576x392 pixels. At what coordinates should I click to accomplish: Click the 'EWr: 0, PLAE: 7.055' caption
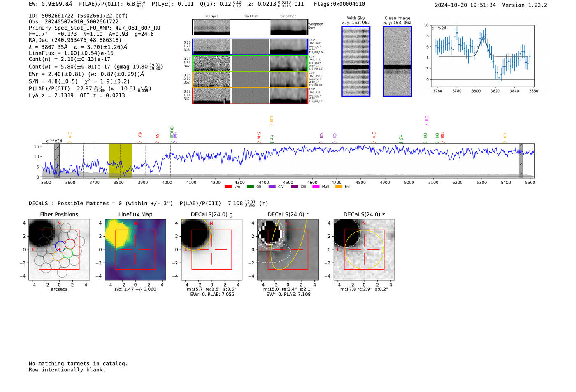(x=212, y=295)
